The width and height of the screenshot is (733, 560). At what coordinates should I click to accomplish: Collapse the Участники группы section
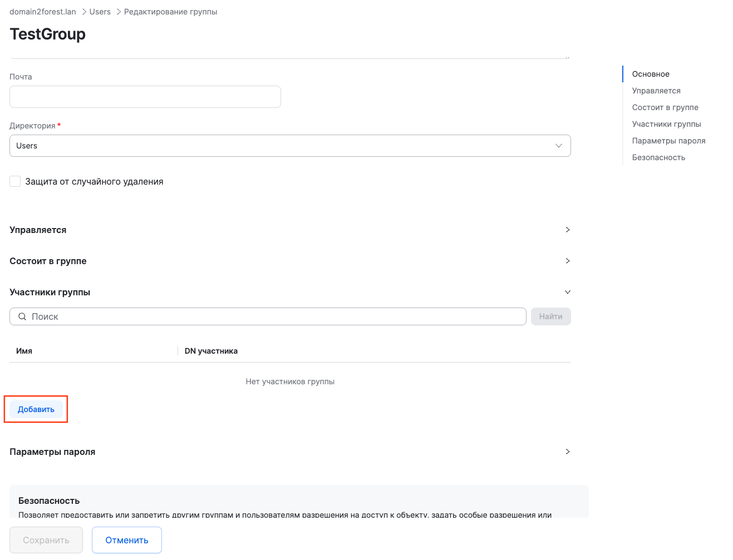567,292
